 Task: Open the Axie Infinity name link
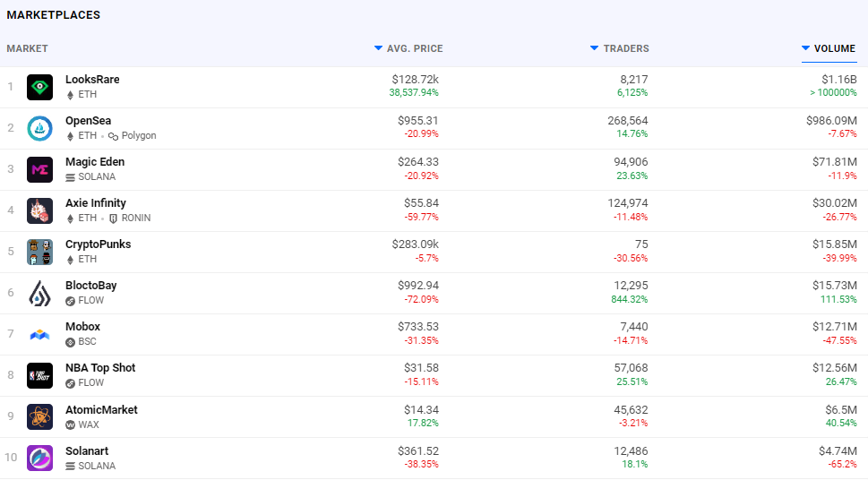coord(95,203)
